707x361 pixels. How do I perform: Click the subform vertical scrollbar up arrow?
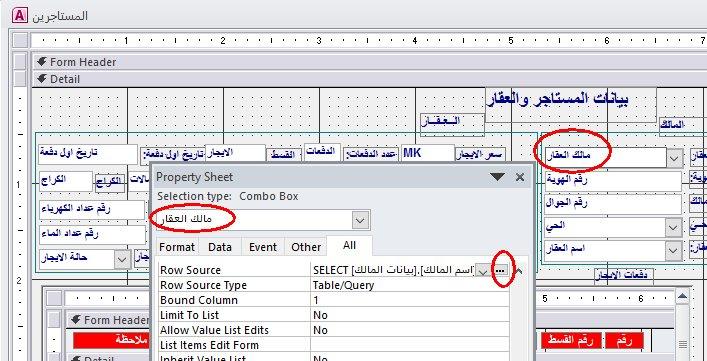tap(683, 297)
